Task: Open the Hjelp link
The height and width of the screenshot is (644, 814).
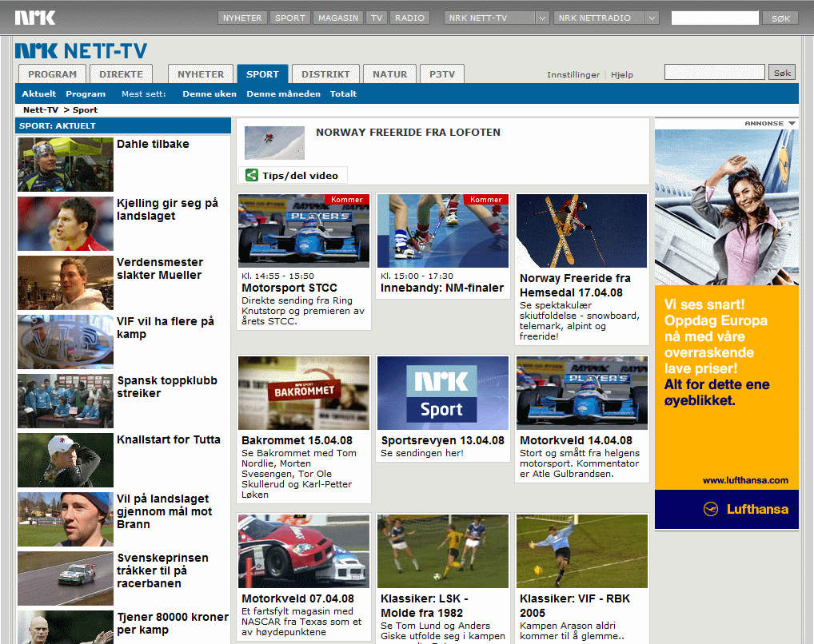Action: (x=622, y=75)
